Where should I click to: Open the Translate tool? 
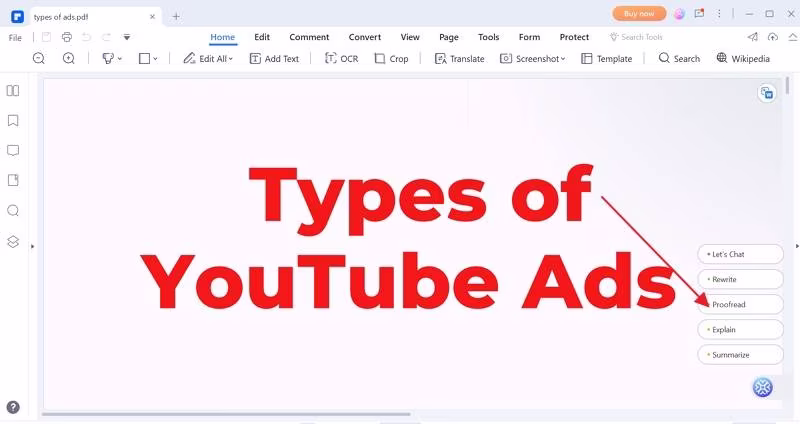[459, 59]
